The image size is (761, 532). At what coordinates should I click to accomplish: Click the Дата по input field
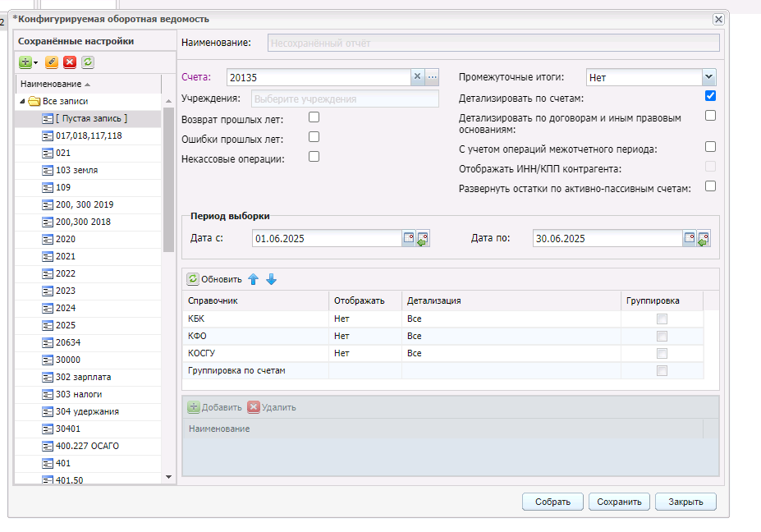[x=607, y=239]
